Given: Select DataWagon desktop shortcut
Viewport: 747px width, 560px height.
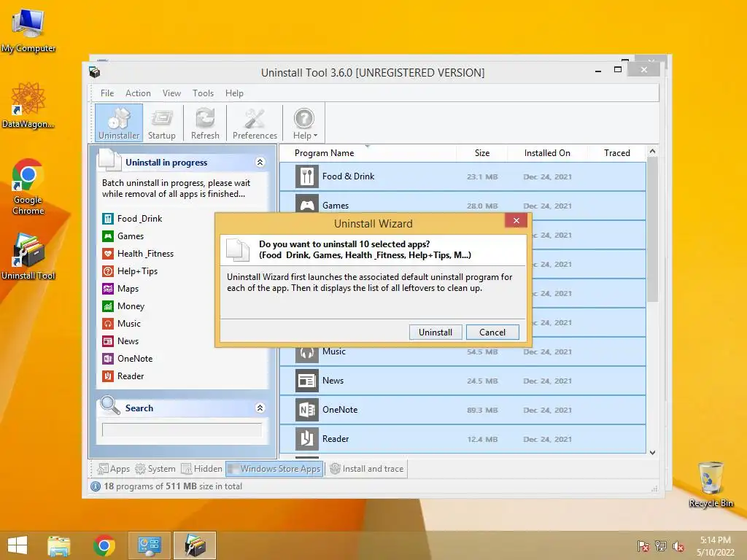Looking at the screenshot, I should [28, 106].
